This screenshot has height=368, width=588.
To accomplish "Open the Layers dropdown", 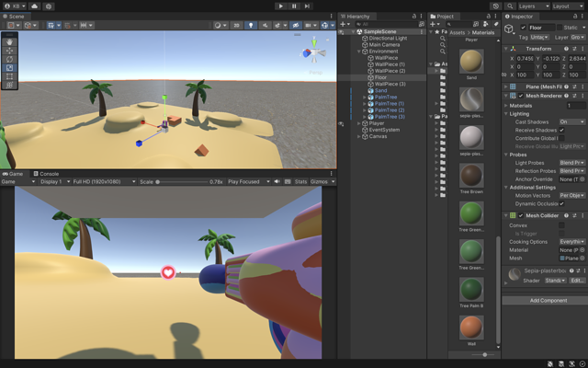I will [x=534, y=6].
